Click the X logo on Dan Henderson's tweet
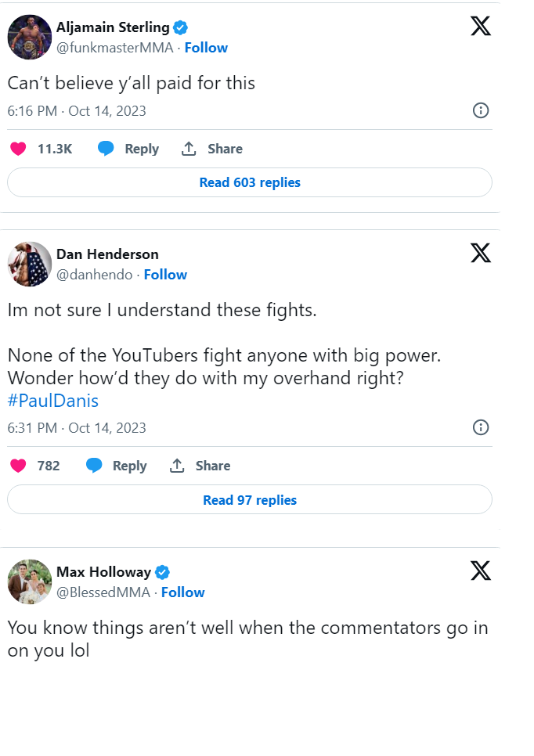534x756 pixels. pyautogui.click(x=481, y=253)
